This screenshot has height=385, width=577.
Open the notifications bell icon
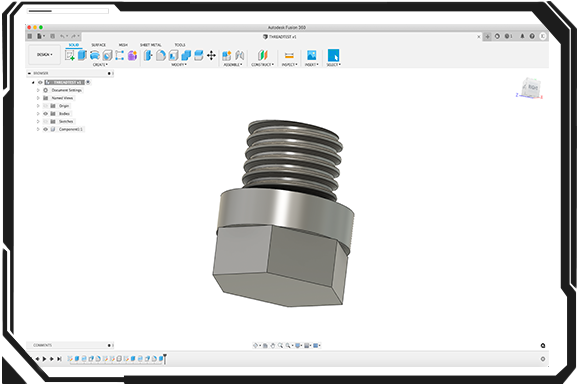point(522,36)
